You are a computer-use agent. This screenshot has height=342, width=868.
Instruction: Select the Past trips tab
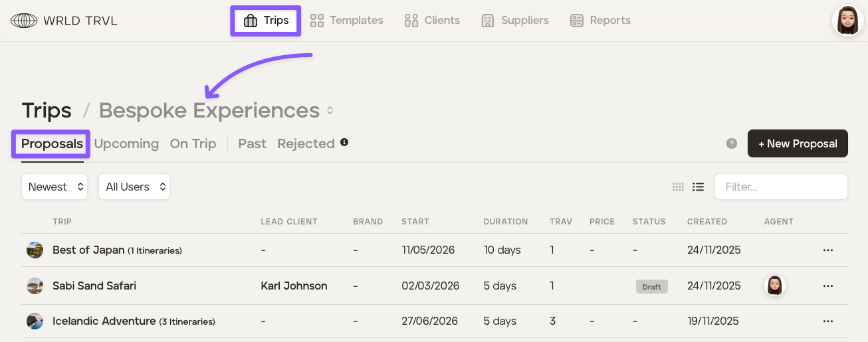[x=252, y=144]
